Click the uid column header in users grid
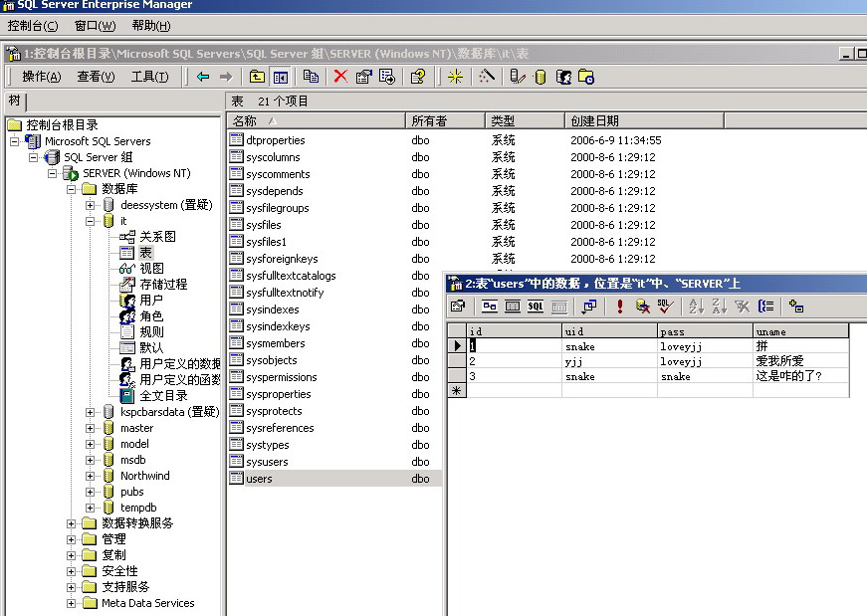Screen dimensions: 867x616 click(x=609, y=331)
